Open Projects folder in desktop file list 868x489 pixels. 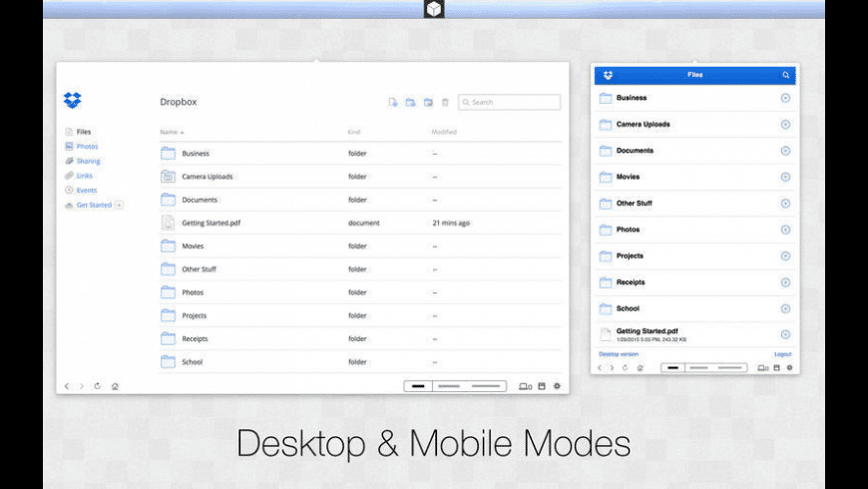pos(360,315)
